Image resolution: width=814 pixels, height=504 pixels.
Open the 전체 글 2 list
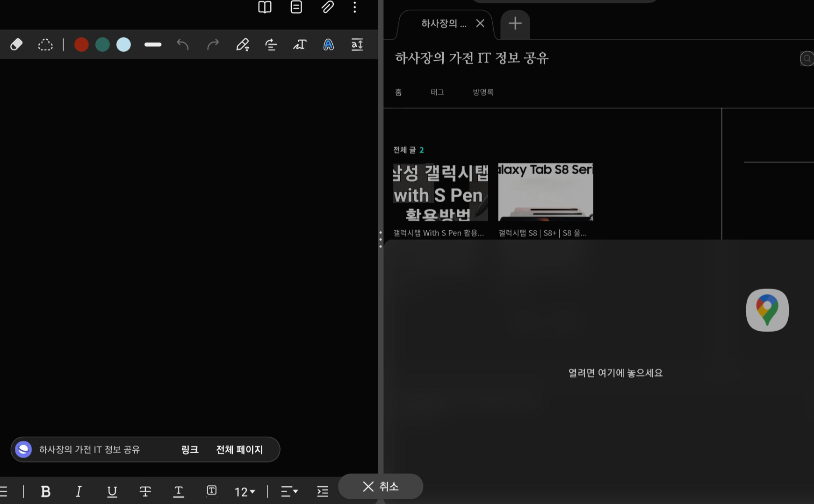click(x=408, y=150)
